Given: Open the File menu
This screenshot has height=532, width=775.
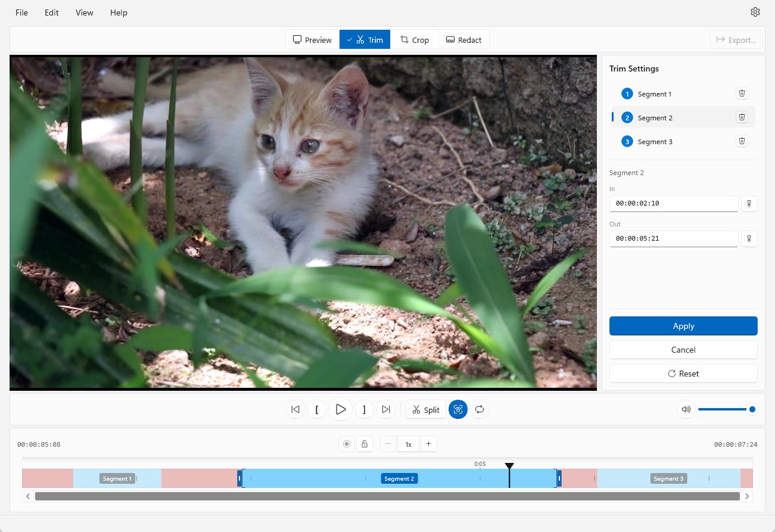Looking at the screenshot, I should click(x=21, y=13).
